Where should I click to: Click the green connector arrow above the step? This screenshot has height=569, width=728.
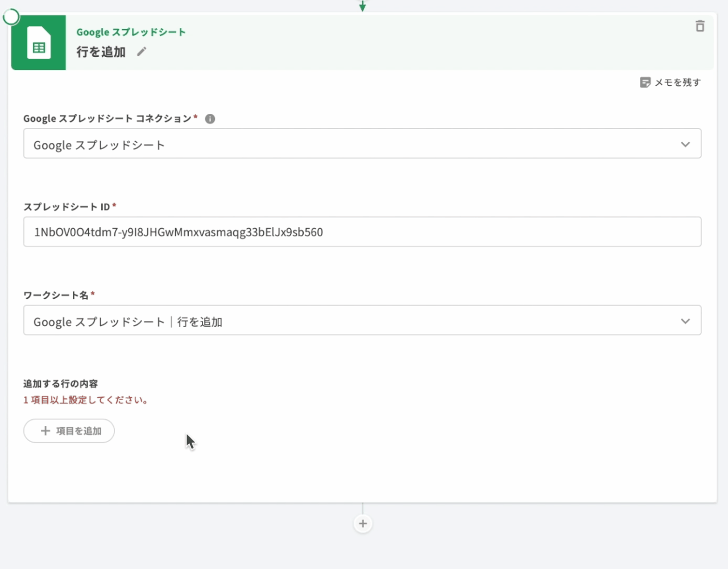click(362, 6)
